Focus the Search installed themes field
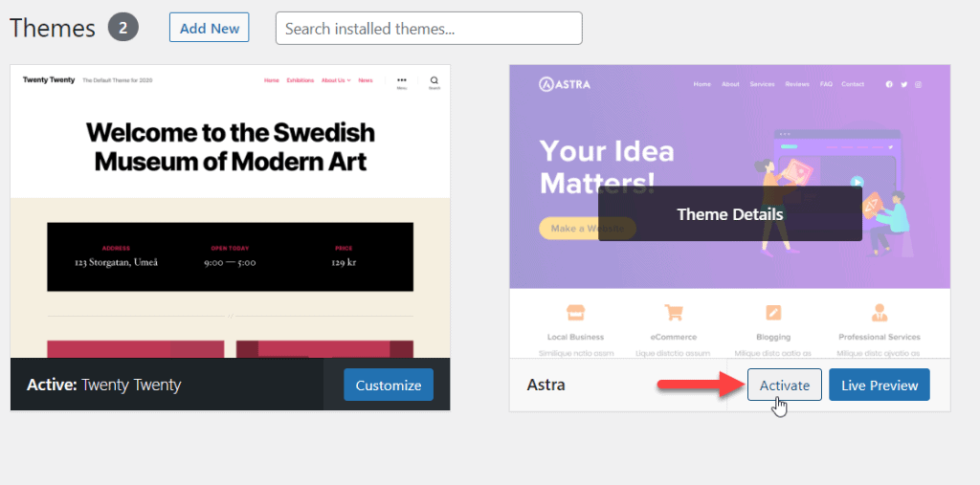 coord(429,28)
